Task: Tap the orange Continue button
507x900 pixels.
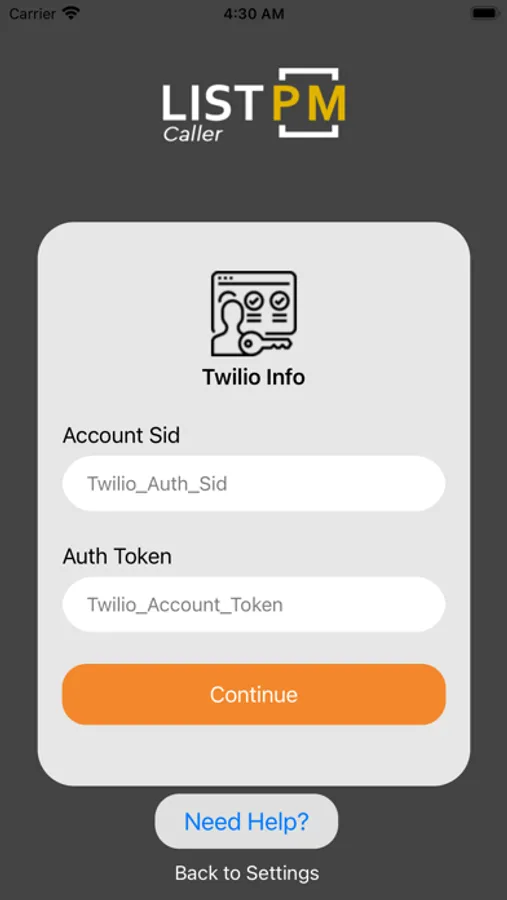Action: click(253, 694)
